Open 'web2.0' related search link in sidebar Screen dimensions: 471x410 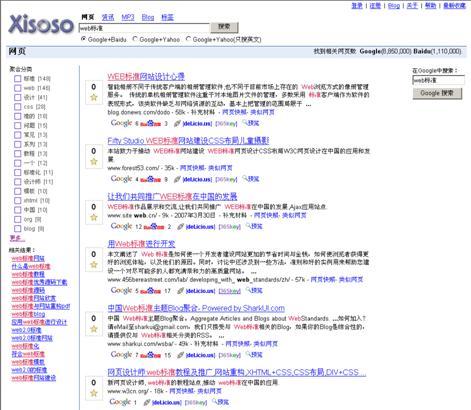point(26,330)
